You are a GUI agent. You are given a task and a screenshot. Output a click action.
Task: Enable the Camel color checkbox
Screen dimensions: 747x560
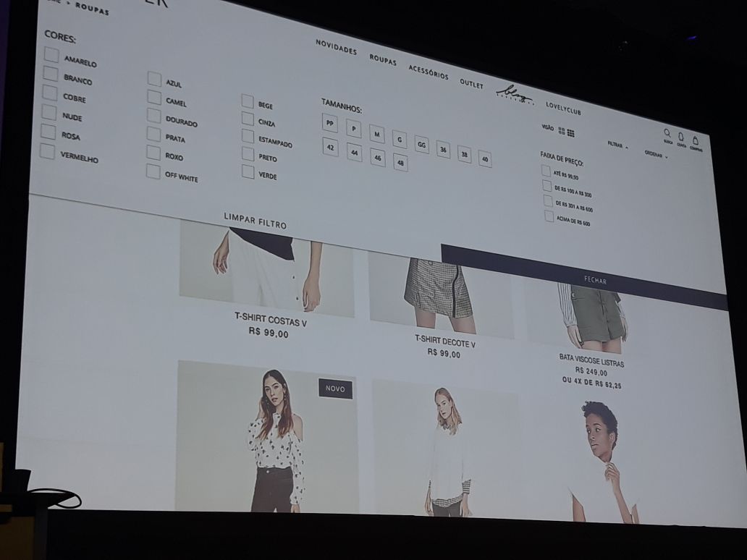[154, 97]
